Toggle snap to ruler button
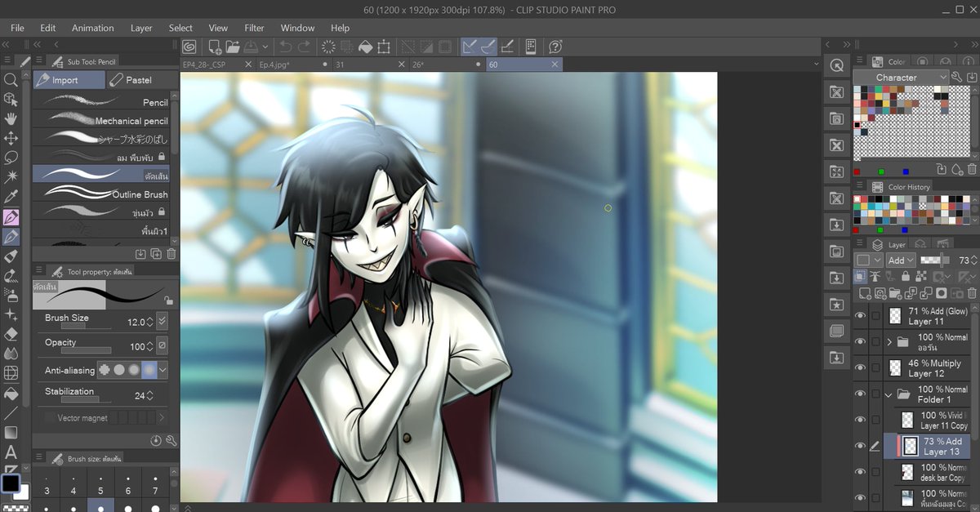This screenshot has width=980, height=512. [470, 47]
